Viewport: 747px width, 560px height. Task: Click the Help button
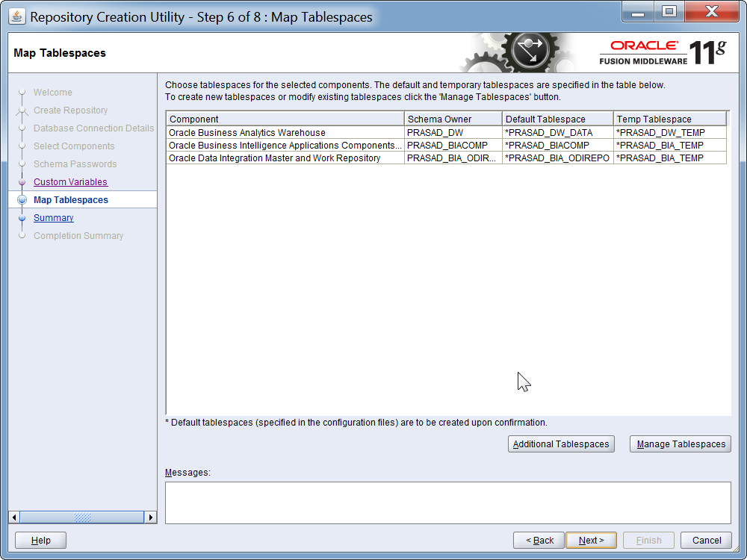tap(40, 540)
